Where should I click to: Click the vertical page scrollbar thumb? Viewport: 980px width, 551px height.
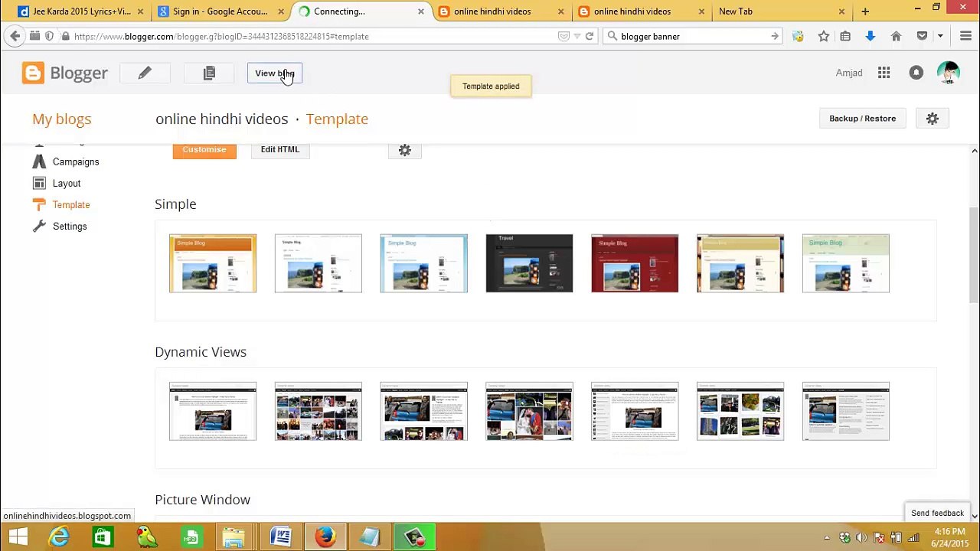975,256
